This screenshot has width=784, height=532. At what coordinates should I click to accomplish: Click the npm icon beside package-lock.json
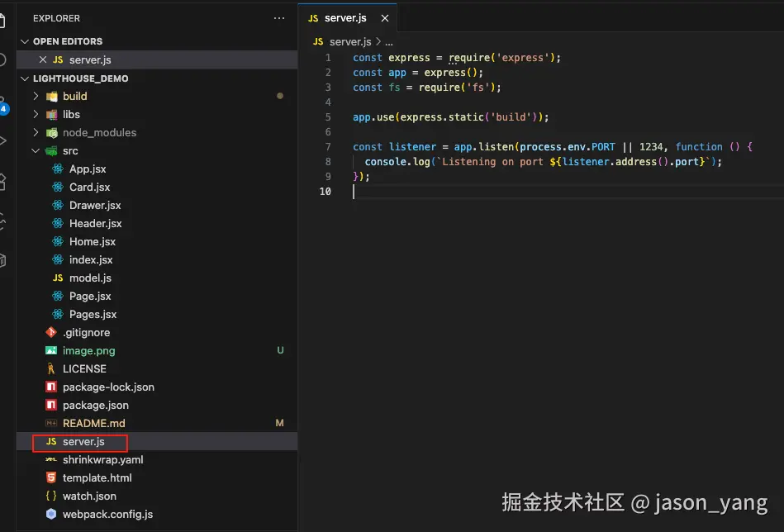[x=51, y=387]
